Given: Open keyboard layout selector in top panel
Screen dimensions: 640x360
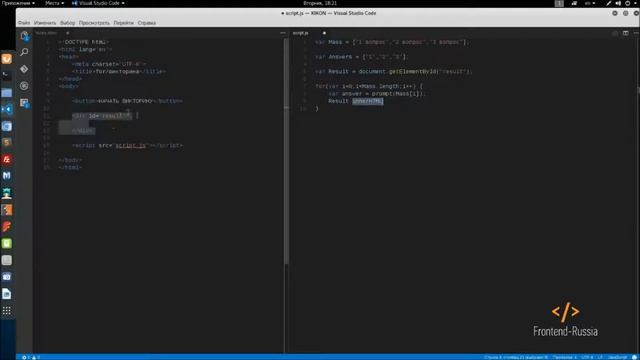Looking at the screenshot, I should (x=590, y=3).
